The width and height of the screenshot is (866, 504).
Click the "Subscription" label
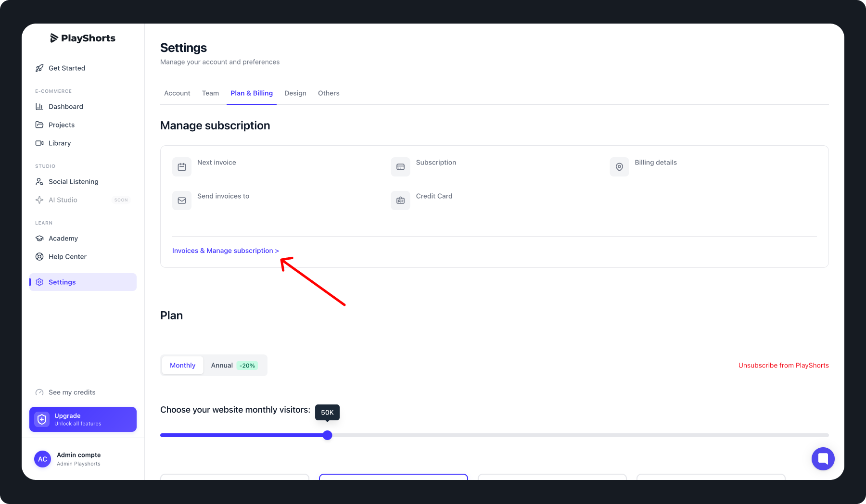click(x=436, y=163)
